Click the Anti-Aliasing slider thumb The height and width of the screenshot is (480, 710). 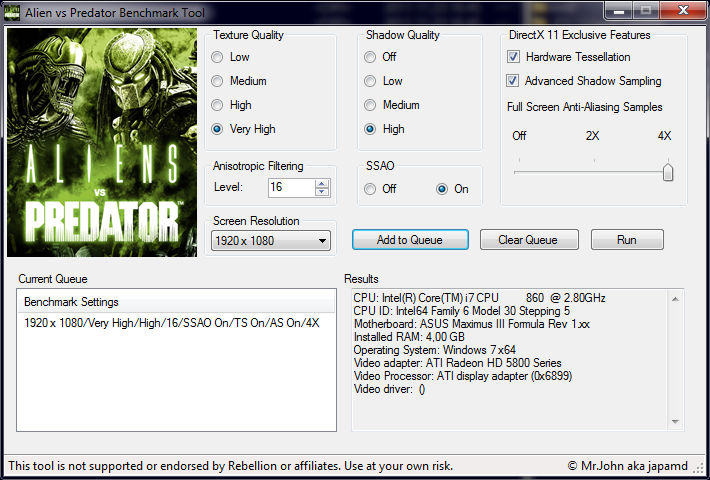point(668,172)
